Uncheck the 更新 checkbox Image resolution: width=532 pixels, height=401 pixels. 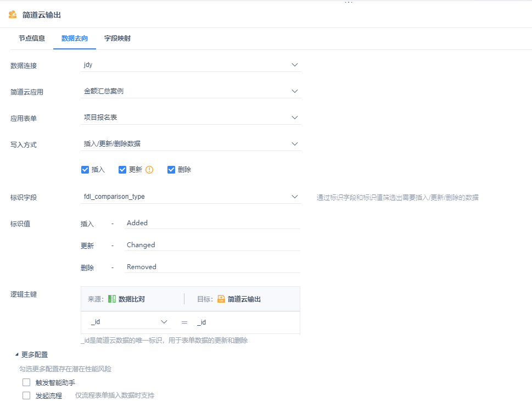click(122, 170)
